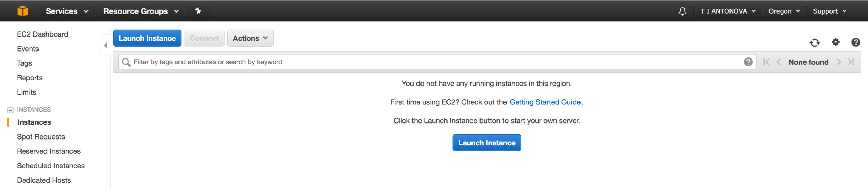The height and width of the screenshot is (190, 868).
Task: Open EC2 Dashboard in sidebar
Action: [42, 34]
